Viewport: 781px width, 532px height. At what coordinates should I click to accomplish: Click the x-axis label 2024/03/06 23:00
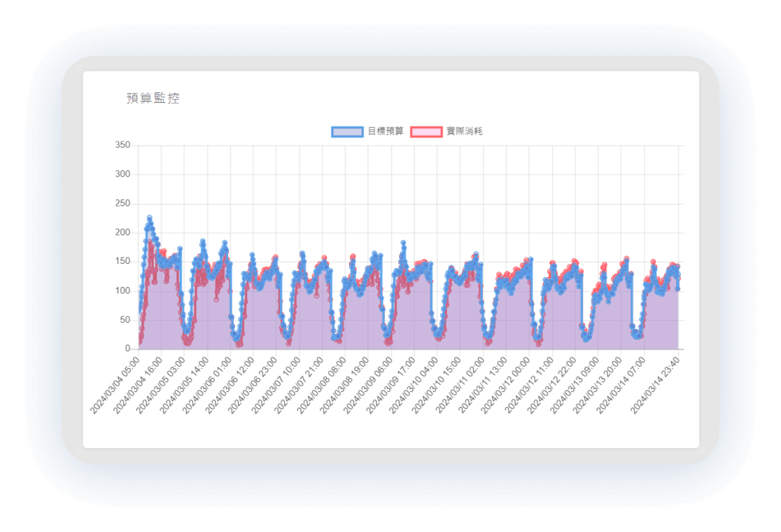253,385
